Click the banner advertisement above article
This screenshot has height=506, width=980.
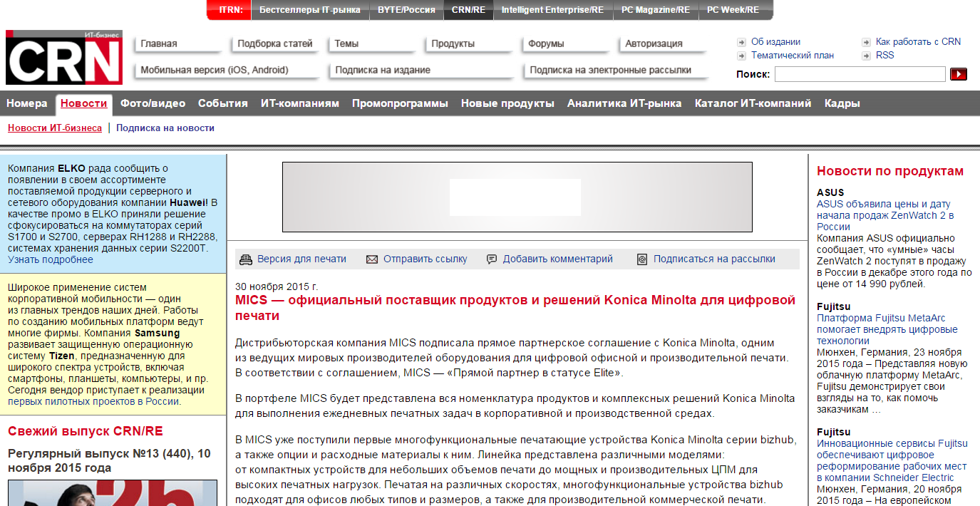(x=517, y=197)
